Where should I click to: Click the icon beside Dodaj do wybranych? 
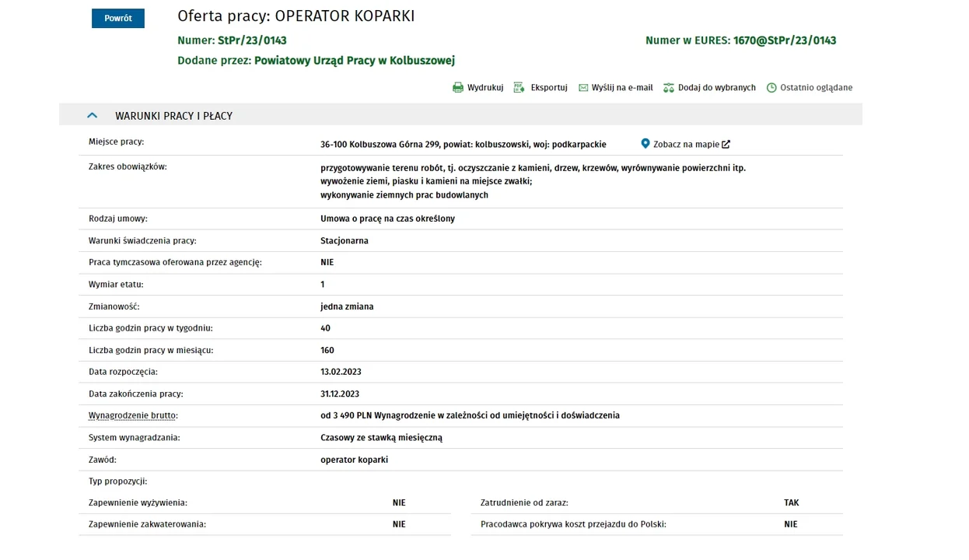click(669, 88)
